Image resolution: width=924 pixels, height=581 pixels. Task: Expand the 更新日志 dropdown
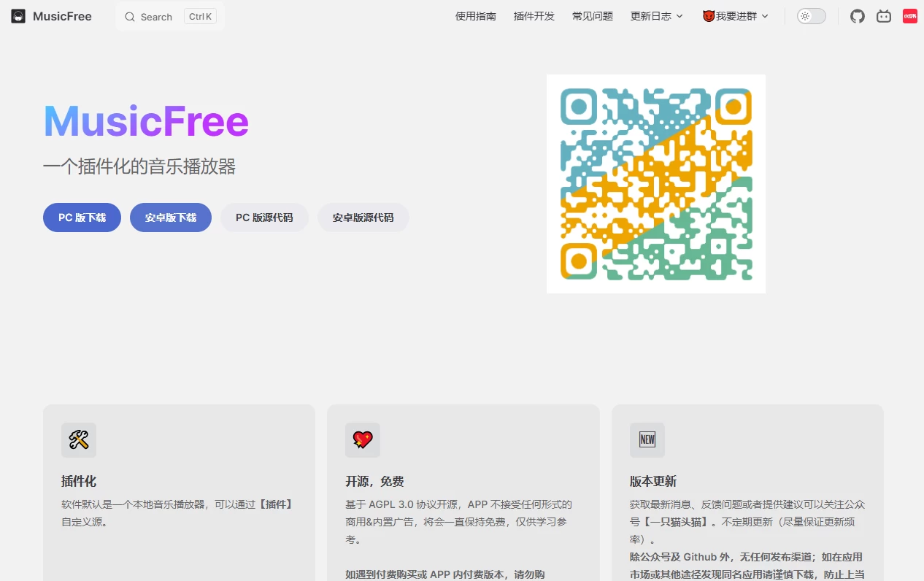[652, 15]
